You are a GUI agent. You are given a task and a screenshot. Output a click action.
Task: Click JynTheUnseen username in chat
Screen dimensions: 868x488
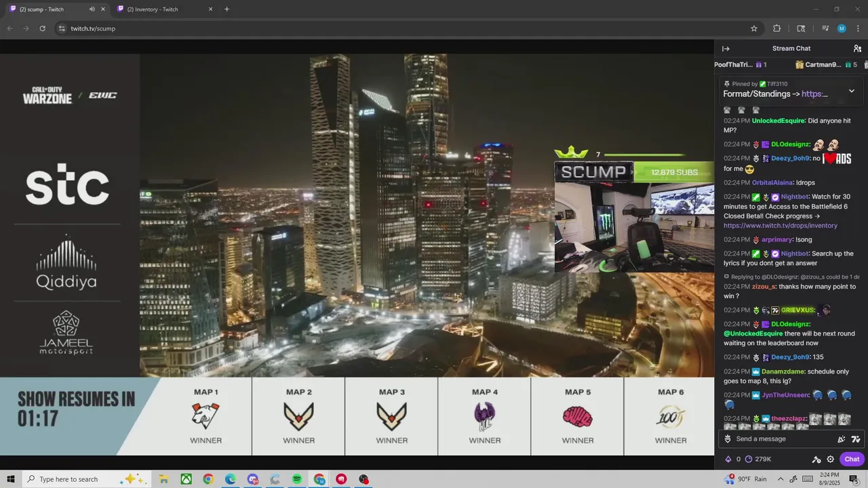pos(785,395)
